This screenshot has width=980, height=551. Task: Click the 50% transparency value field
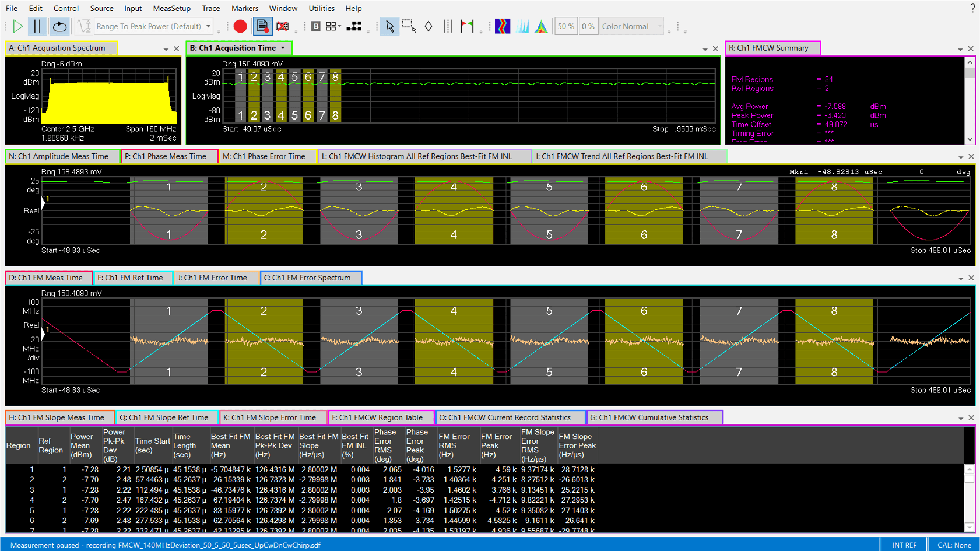[x=565, y=26]
